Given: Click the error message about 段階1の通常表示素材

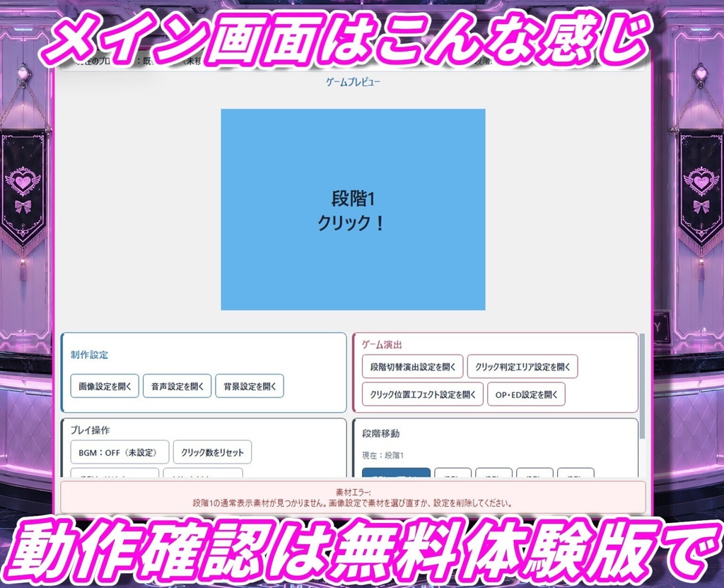Looking at the screenshot, I should point(354,502).
